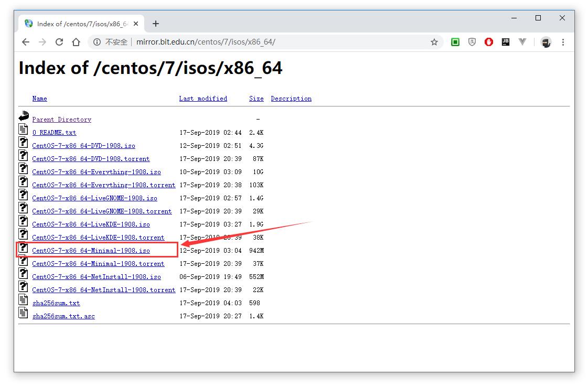Download CentOS-7-x86_64-Minimal-1908.iso
The height and width of the screenshot is (387, 588).
pos(91,251)
